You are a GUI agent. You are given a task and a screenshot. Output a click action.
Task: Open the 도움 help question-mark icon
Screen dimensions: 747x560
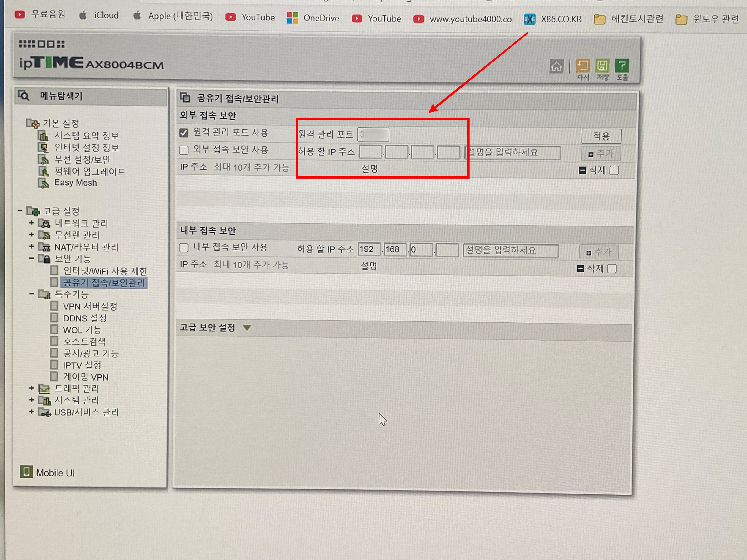click(x=622, y=66)
